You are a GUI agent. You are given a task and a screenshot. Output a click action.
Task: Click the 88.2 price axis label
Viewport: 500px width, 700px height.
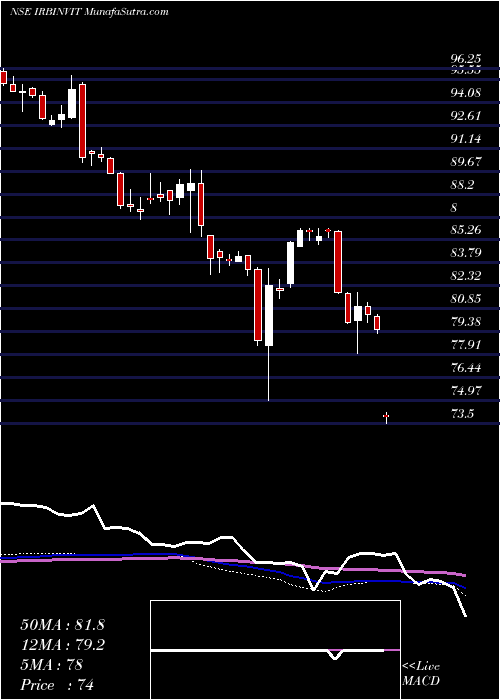[462, 184]
